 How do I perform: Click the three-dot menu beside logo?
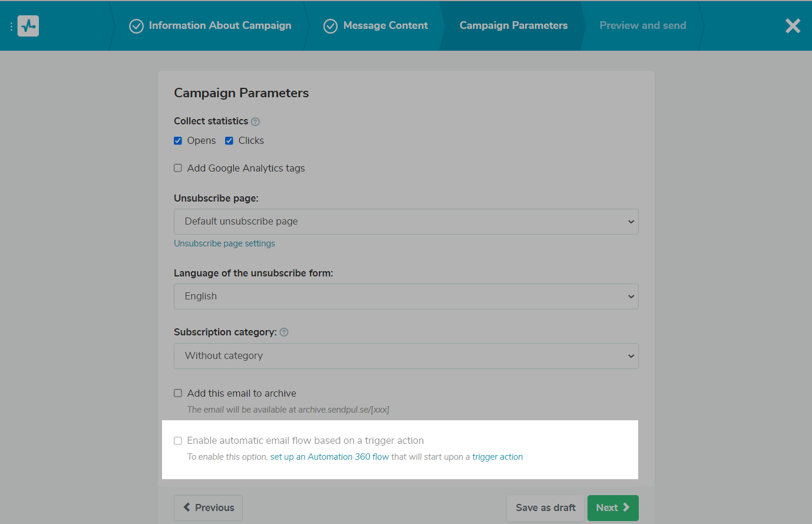click(11, 27)
